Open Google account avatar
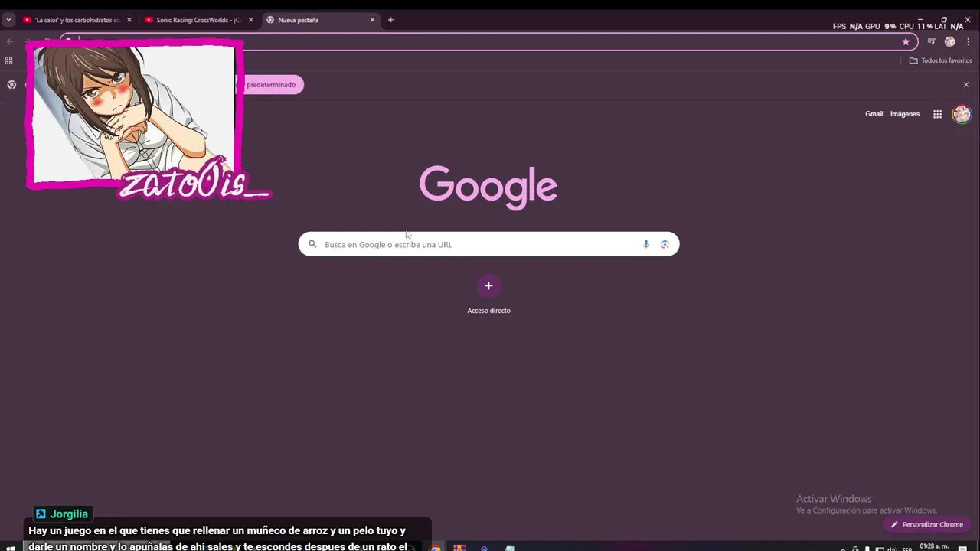The height and width of the screenshot is (551, 980). tap(962, 114)
